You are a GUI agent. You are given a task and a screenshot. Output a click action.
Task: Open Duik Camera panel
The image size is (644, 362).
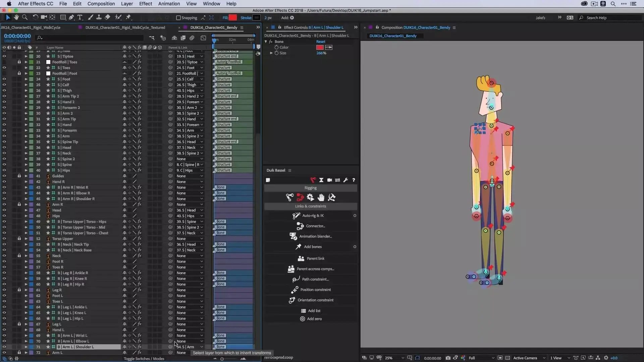(329, 180)
